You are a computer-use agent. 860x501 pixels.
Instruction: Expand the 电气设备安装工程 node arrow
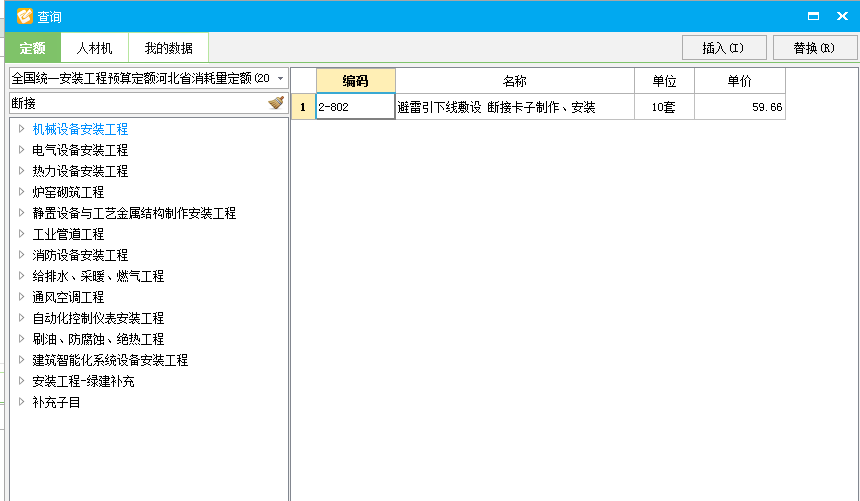coord(21,149)
